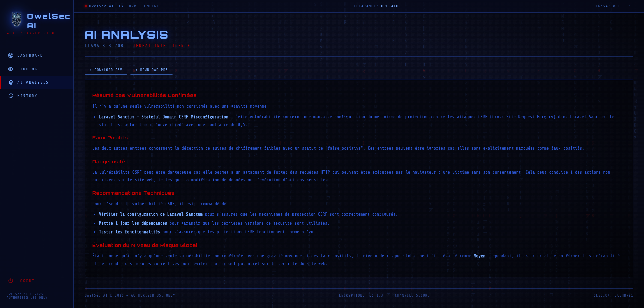Download the report as PDF
The width and height of the screenshot is (644, 308).
click(x=152, y=70)
